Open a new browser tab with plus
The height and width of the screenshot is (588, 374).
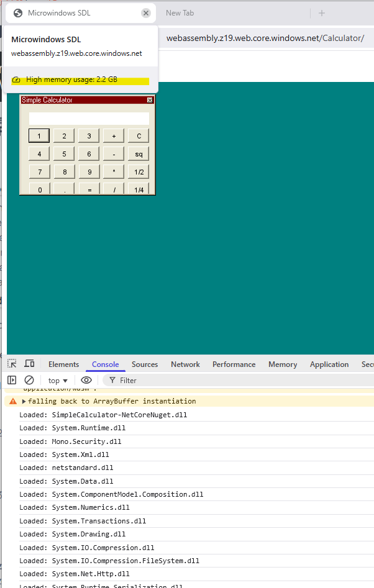coord(321,13)
